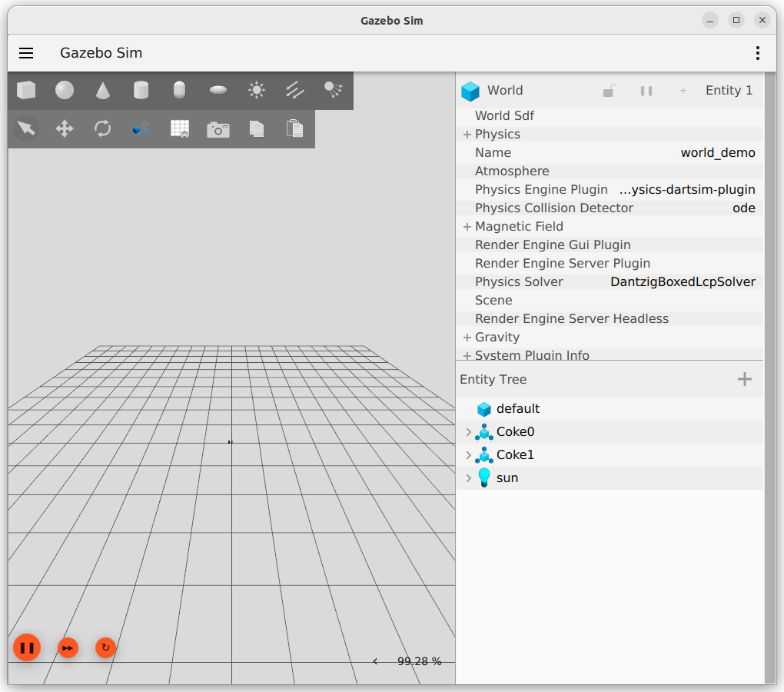Open the grid config tool
784x692 pixels.
click(180, 128)
